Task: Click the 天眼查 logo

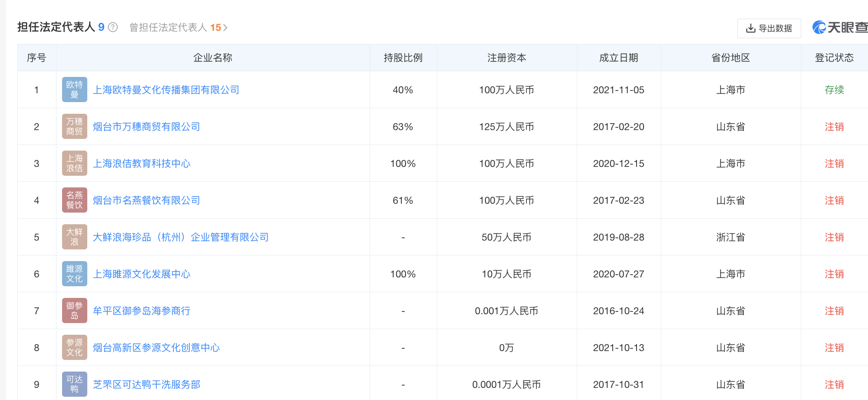Action: (840, 28)
